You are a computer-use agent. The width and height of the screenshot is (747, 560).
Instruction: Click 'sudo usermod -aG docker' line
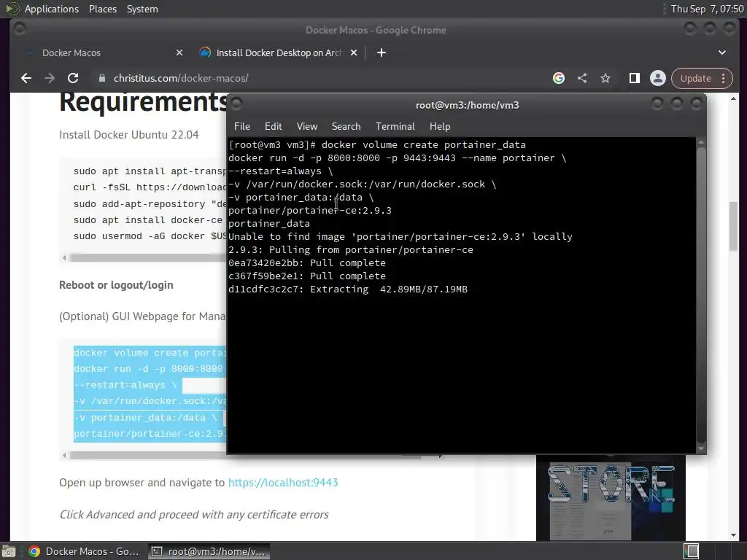[x=150, y=236]
